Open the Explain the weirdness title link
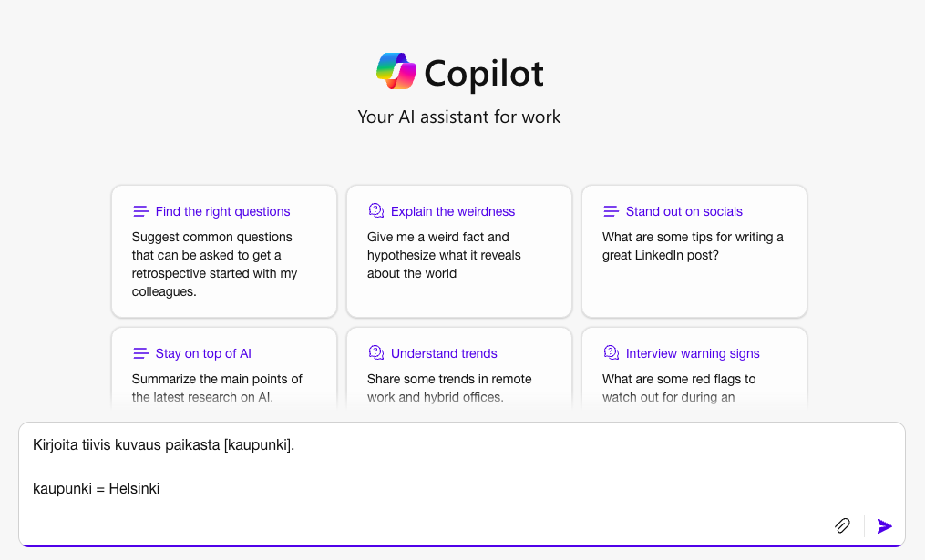Screen dimensions: 925x560 point(453,211)
